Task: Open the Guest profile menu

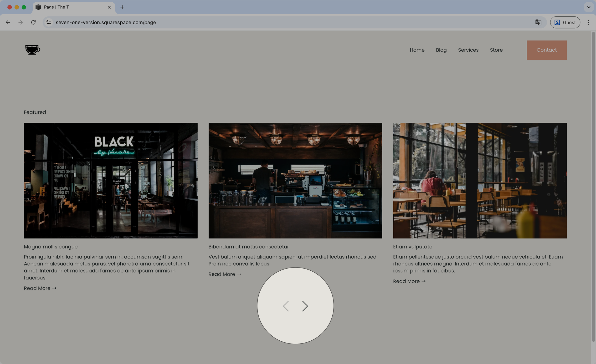Action: click(x=565, y=22)
